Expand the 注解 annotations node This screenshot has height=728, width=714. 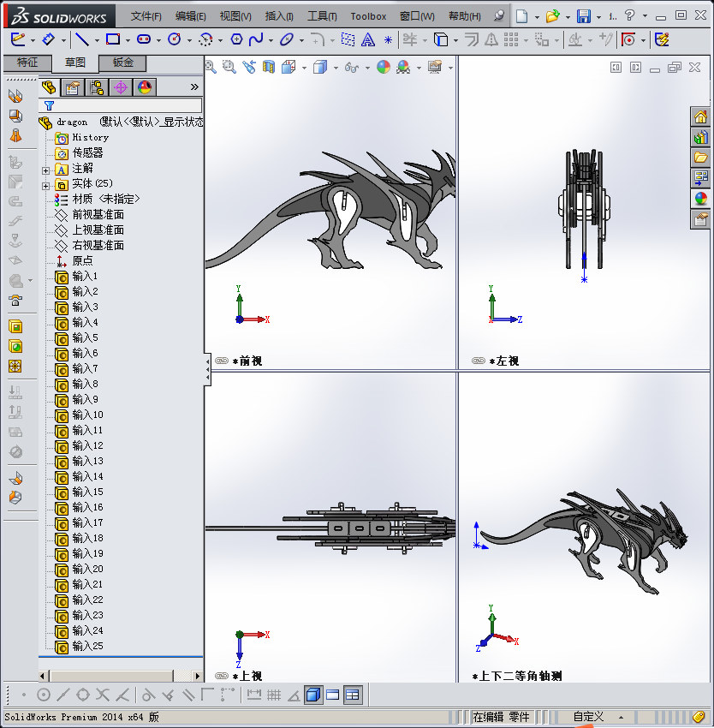[46, 170]
